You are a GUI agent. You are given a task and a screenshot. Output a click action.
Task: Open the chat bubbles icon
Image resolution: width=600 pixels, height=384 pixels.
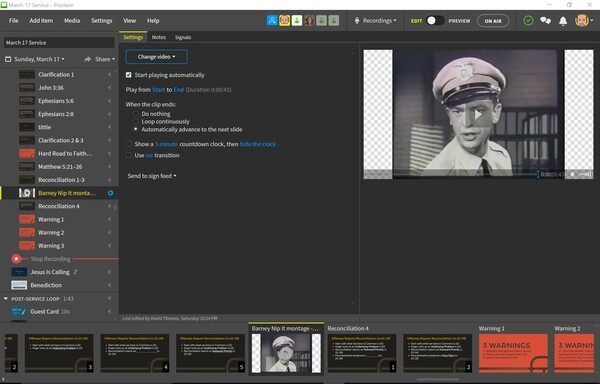(x=545, y=21)
